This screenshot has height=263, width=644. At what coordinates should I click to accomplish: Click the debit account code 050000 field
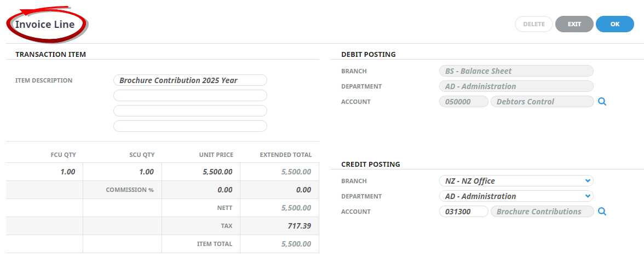463,102
